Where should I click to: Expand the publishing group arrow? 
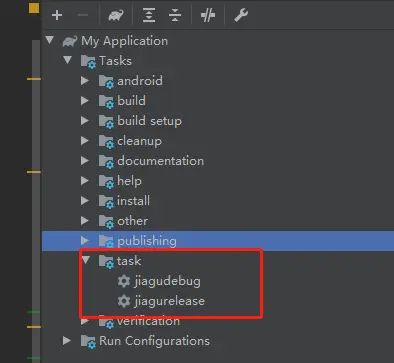[x=85, y=240]
